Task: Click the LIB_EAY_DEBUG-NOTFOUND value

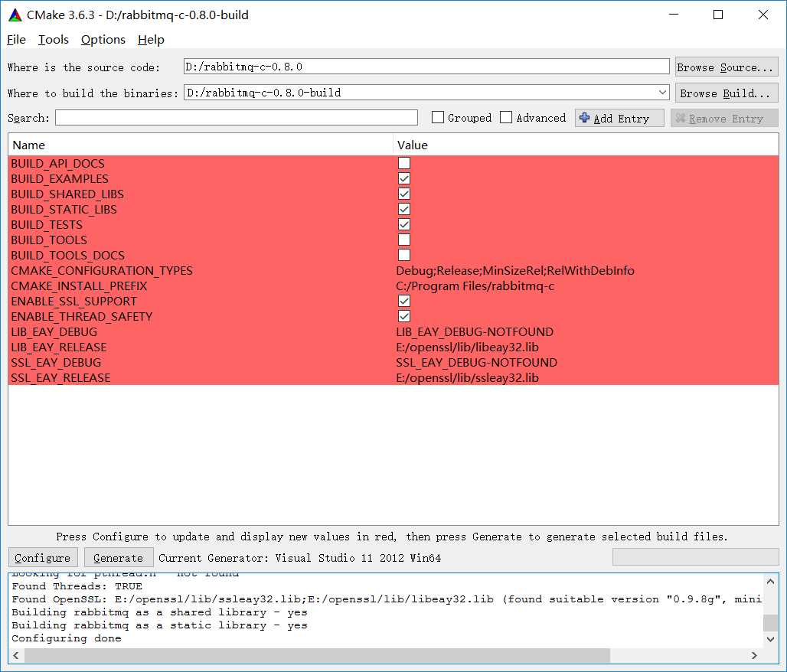Action: (475, 331)
